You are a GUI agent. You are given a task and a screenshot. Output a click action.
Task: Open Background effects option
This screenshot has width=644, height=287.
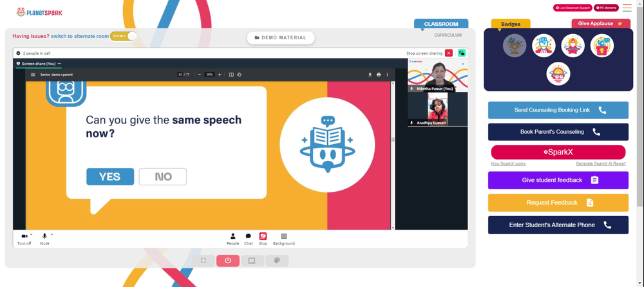[284, 239]
